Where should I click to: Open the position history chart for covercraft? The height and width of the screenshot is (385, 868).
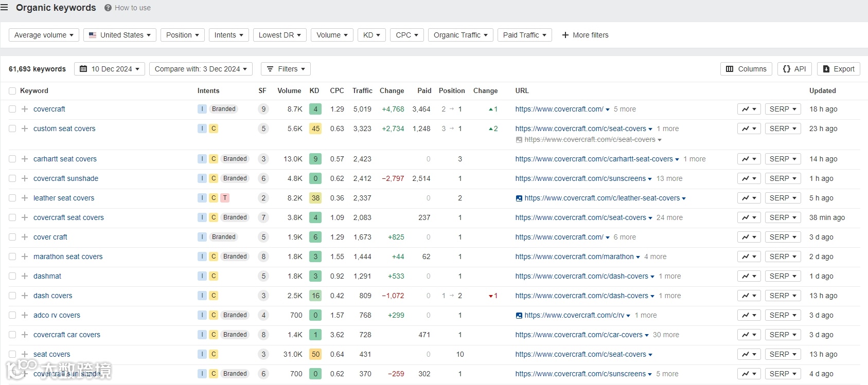pos(749,109)
